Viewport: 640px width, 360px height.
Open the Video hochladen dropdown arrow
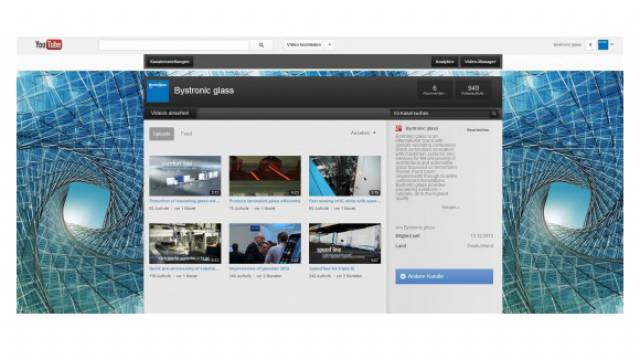click(x=329, y=44)
